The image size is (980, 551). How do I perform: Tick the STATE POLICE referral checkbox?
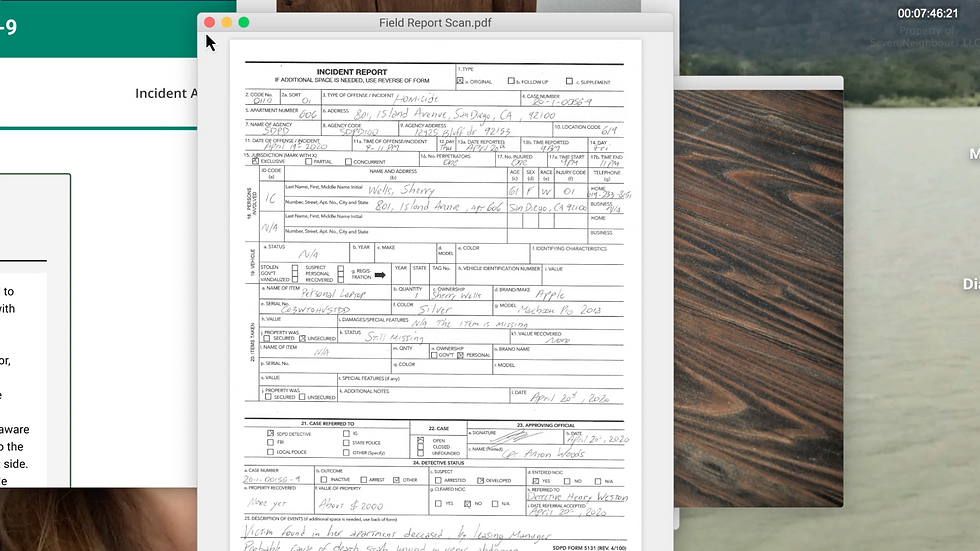346,442
